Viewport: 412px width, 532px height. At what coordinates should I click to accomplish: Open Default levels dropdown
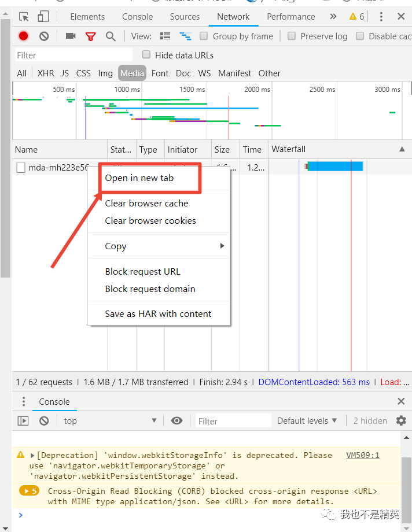coord(307,421)
